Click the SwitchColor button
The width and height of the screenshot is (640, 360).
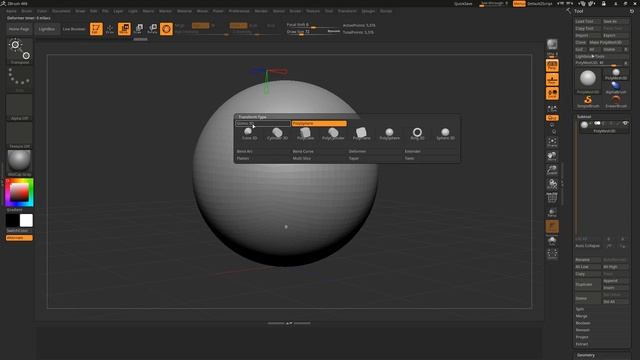click(19, 231)
